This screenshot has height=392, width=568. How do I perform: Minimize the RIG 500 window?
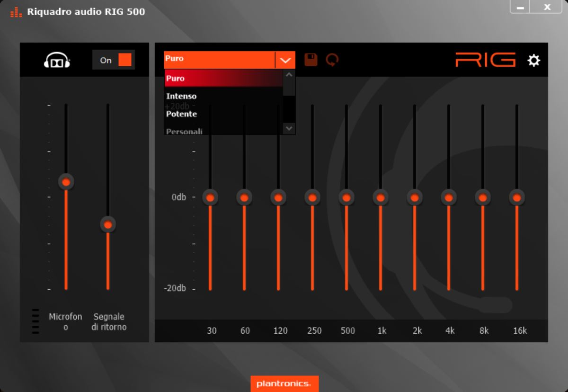520,7
